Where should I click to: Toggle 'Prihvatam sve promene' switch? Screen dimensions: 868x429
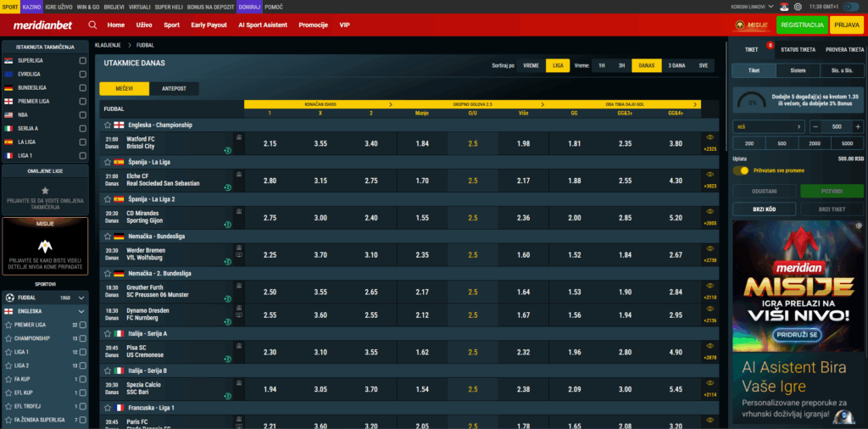click(x=742, y=170)
